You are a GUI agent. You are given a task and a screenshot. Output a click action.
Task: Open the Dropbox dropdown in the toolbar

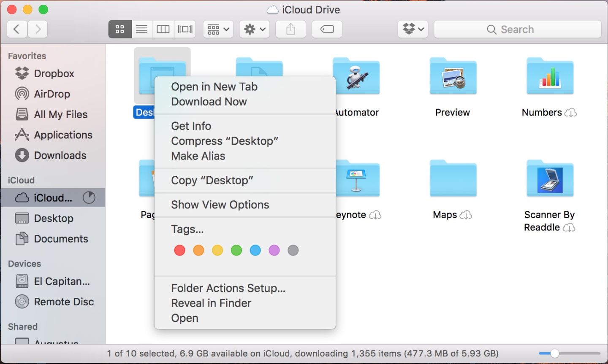pos(413,29)
